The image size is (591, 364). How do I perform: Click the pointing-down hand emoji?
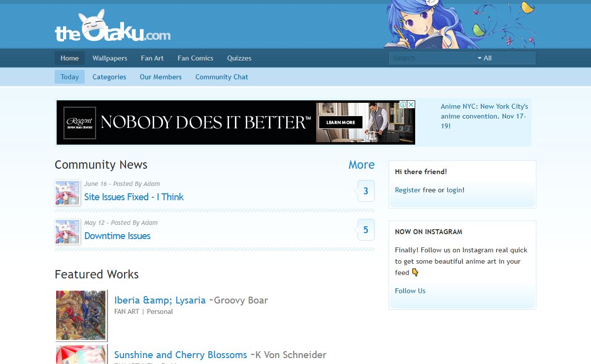415,272
